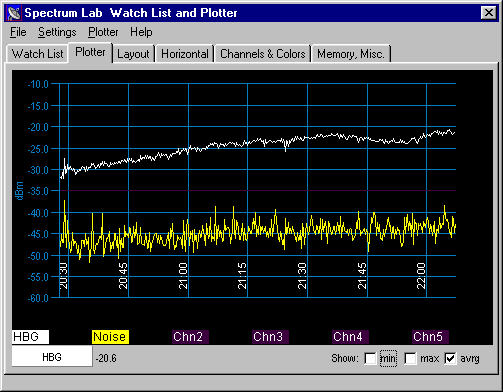Viewport: 503px width, 392px height.
Task: Open the Help menu
Action: tap(141, 32)
